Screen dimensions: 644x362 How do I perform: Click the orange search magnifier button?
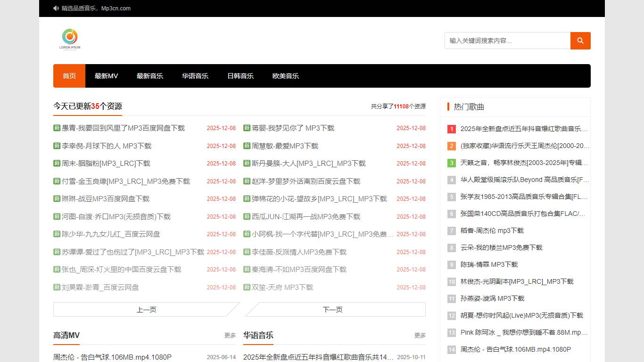coord(580,41)
